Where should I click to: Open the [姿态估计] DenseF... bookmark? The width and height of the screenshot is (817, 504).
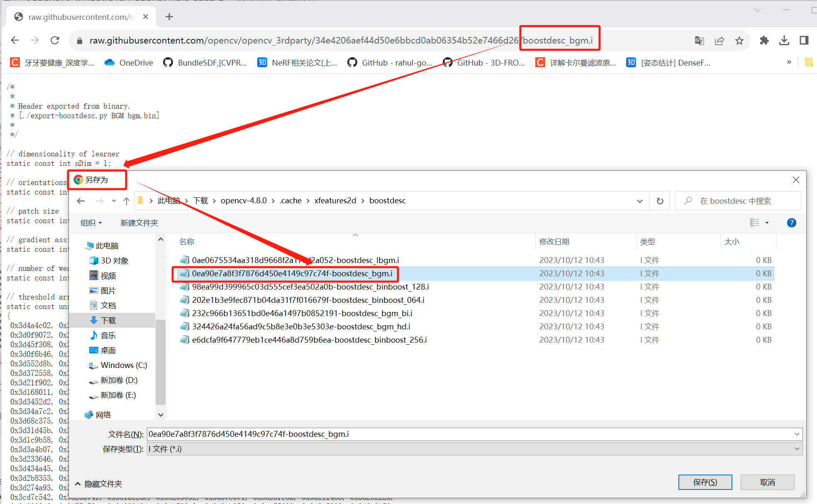tap(668, 63)
